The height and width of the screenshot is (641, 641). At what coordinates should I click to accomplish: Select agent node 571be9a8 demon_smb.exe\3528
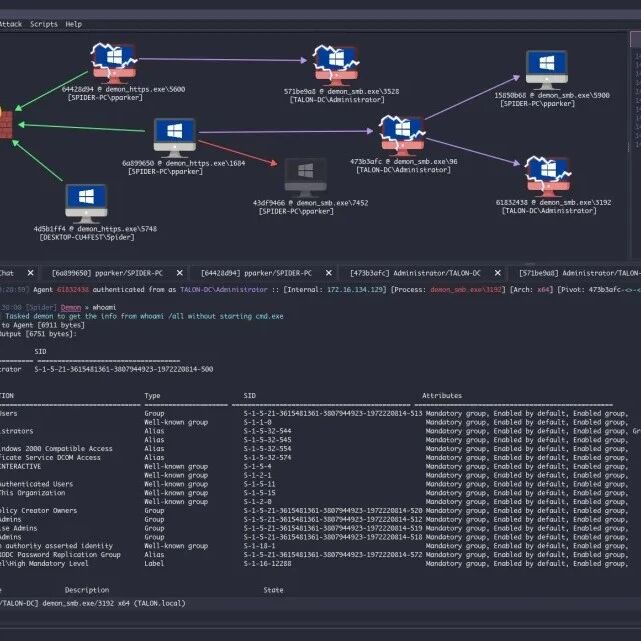pyautogui.click(x=336, y=65)
